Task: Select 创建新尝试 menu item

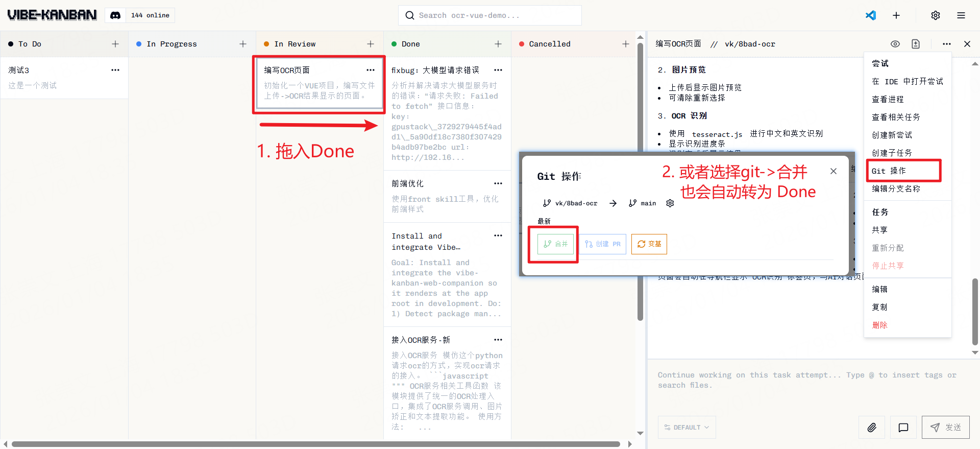Action: pyautogui.click(x=908, y=135)
